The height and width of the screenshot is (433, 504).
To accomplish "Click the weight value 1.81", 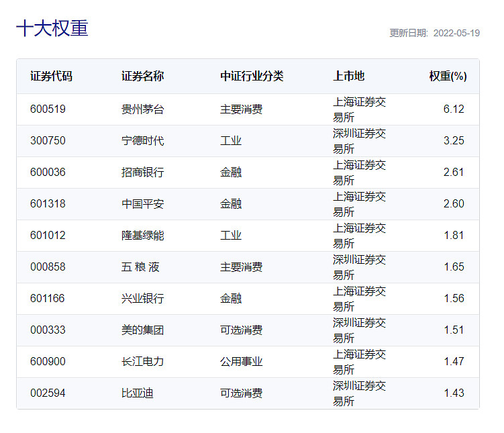I will tap(454, 235).
